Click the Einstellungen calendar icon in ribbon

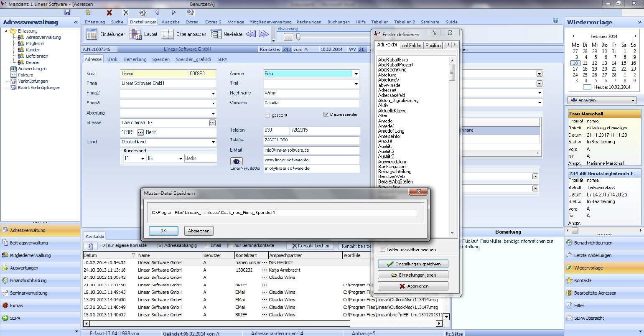[92, 34]
